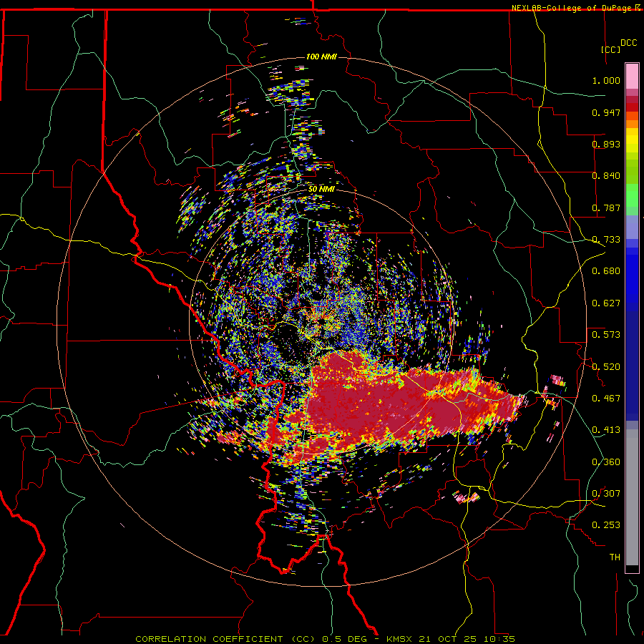Click the 0.893 value on color scale

pyautogui.click(x=606, y=144)
